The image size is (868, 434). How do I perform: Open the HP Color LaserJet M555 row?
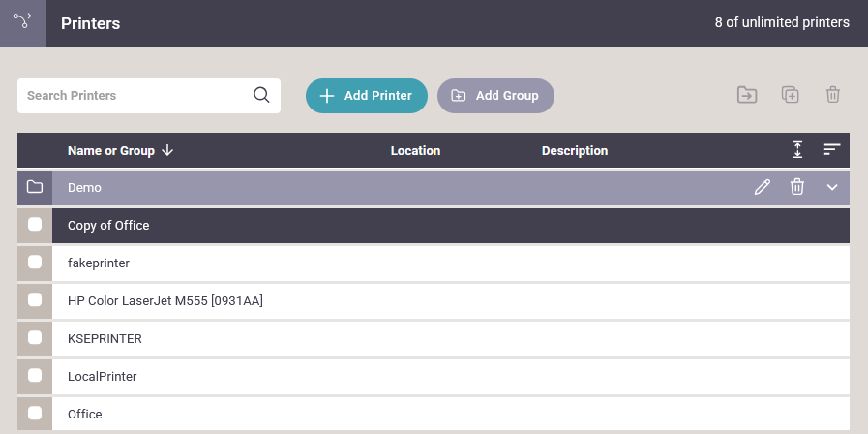click(165, 301)
